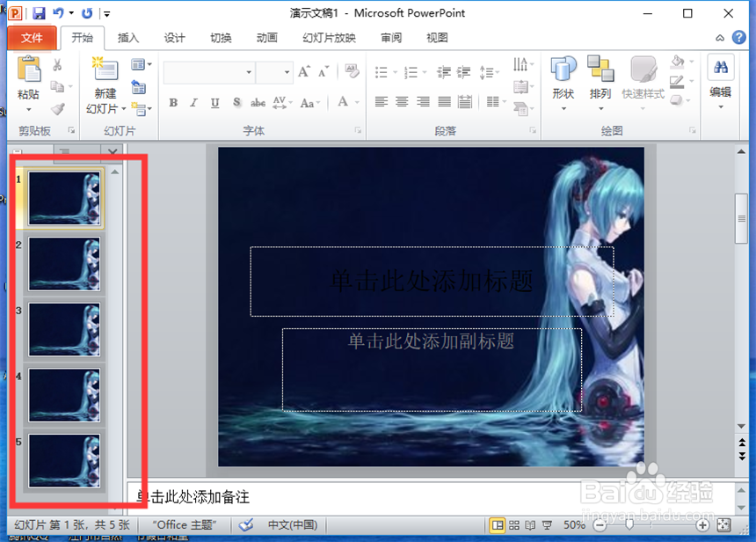Open the font size combo box
This screenshot has width=756, height=542.
(274, 72)
